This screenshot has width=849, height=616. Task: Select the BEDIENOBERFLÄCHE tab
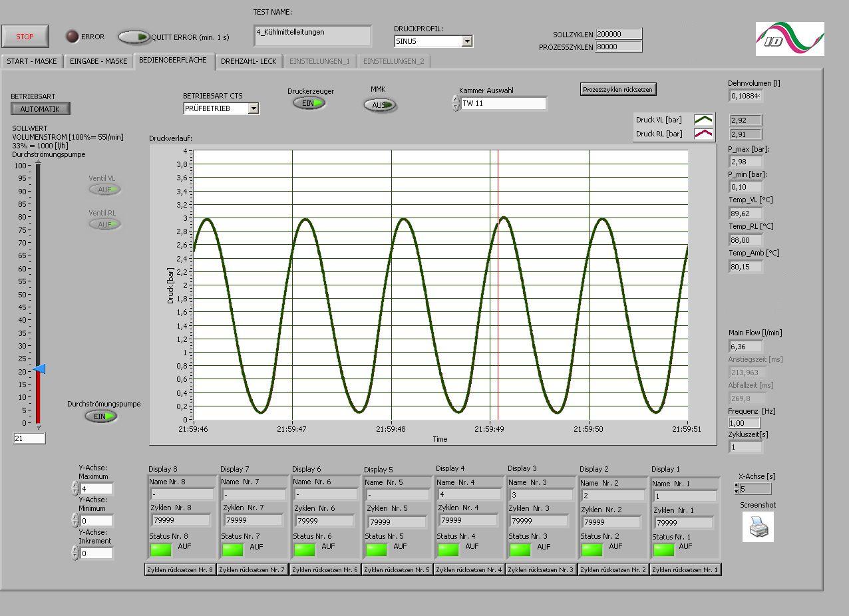173,60
